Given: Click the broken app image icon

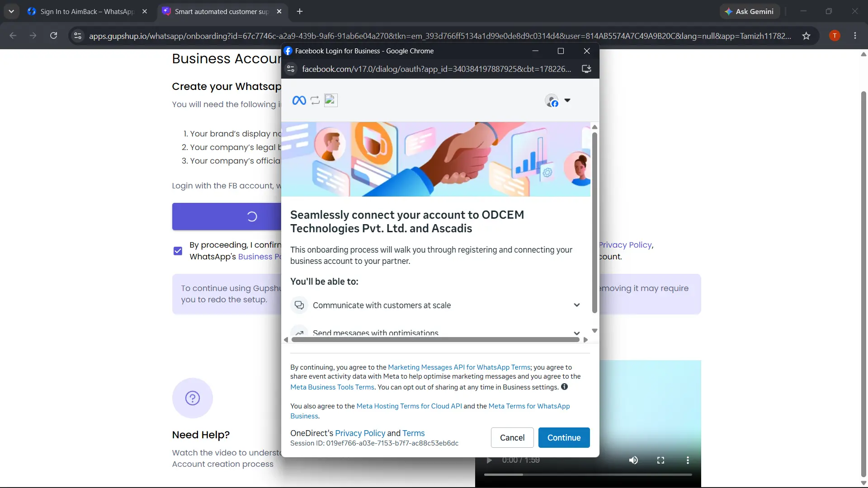Looking at the screenshot, I should point(331,100).
